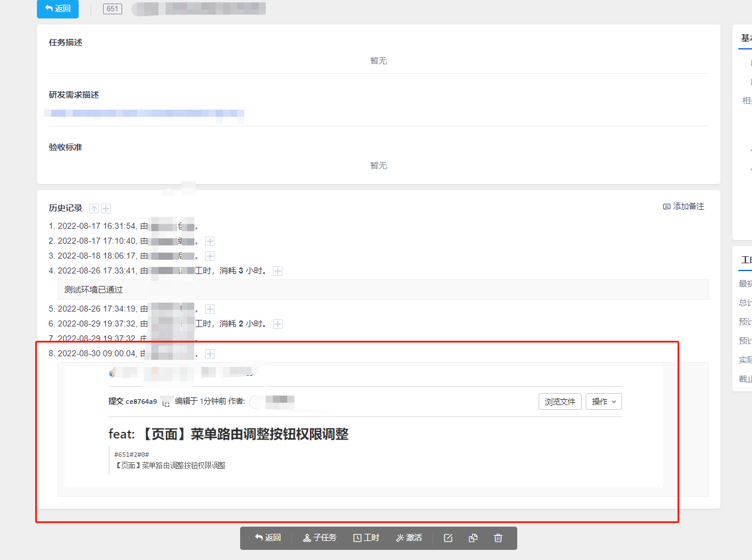Click the 添加备注 comment icon

pos(667,207)
